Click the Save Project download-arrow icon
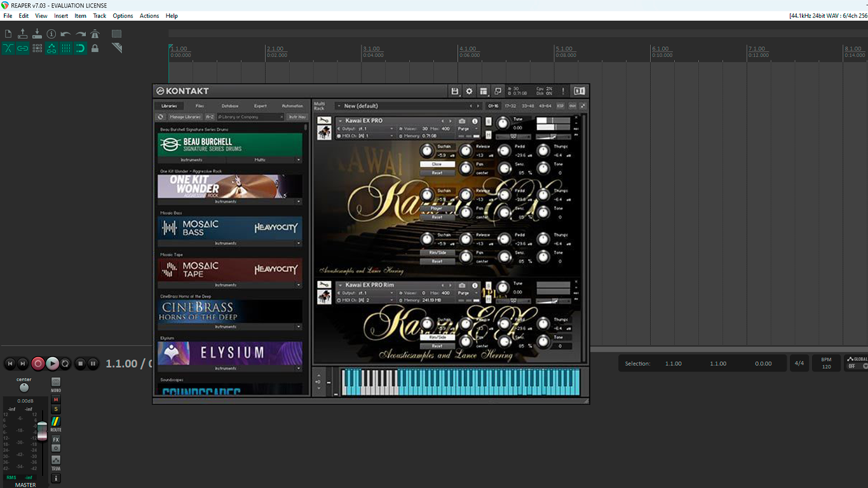The height and width of the screenshot is (488, 868). pyautogui.click(x=37, y=34)
